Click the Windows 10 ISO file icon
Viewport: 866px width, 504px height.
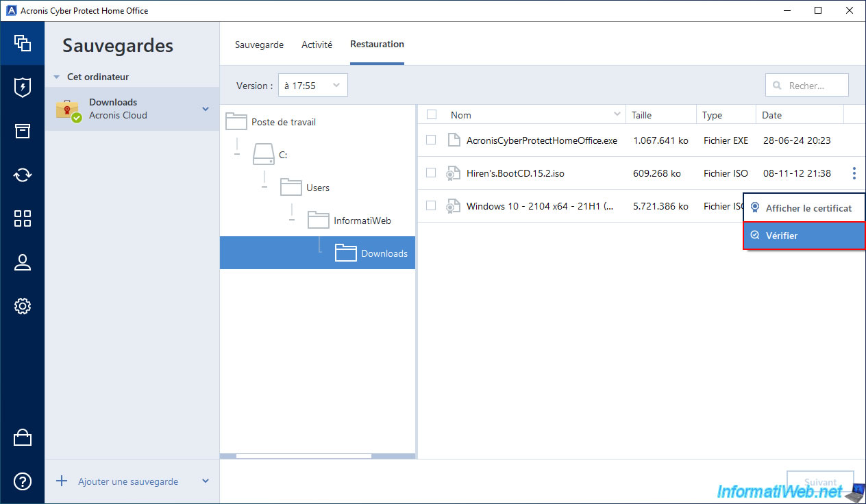(x=452, y=206)
